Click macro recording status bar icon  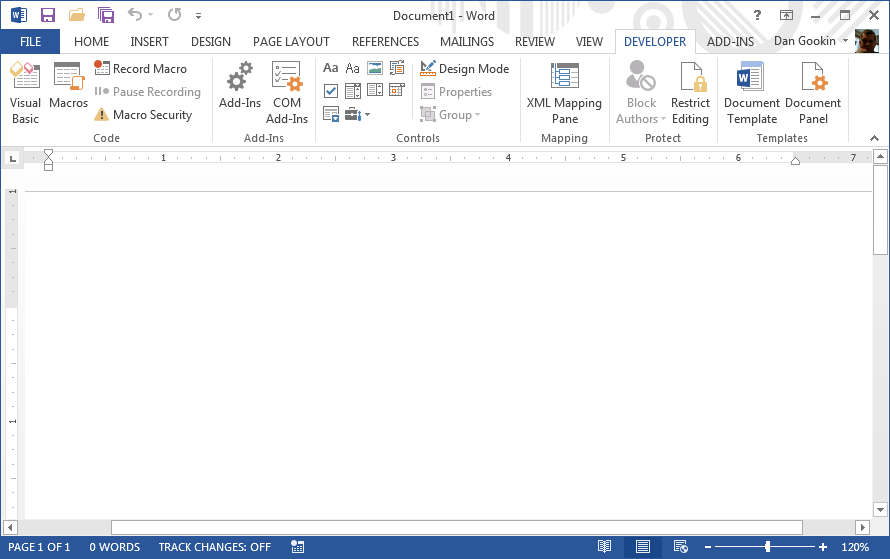point(297,547)
